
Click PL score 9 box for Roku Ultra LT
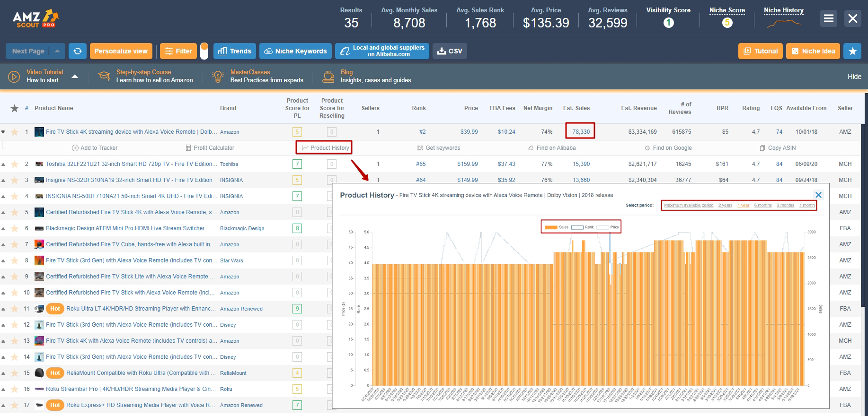(x=297, y=309)
